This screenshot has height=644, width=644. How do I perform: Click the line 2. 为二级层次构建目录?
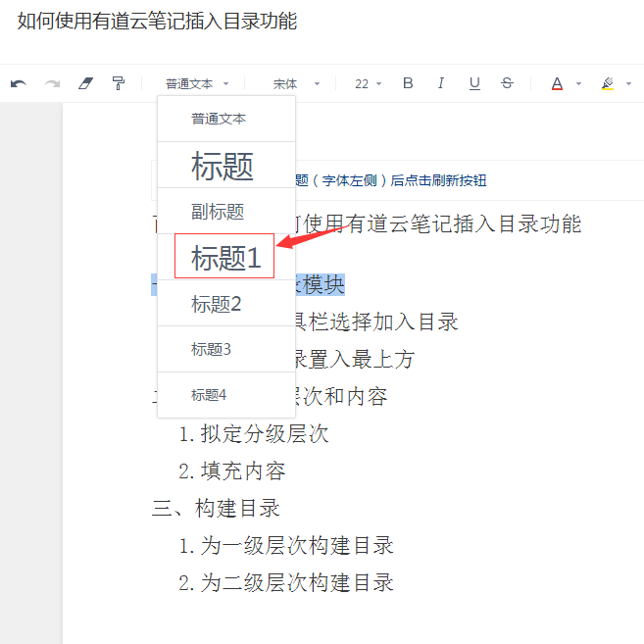[x=286, y=583]
